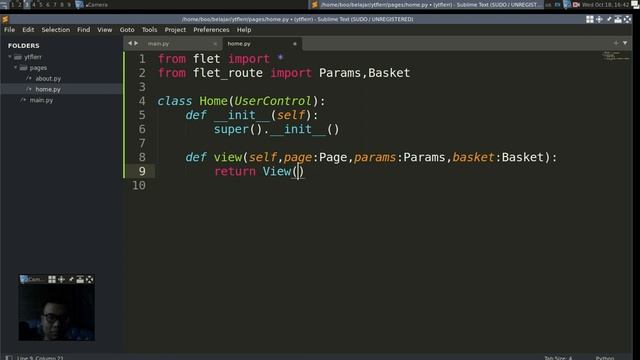Click the camera app tray icon
The width and height of the screenshot is (640, 360).
click(x=567, y=4)
